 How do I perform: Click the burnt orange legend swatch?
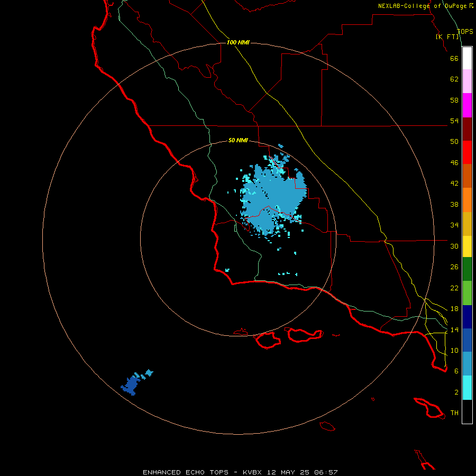click(467, 176)
